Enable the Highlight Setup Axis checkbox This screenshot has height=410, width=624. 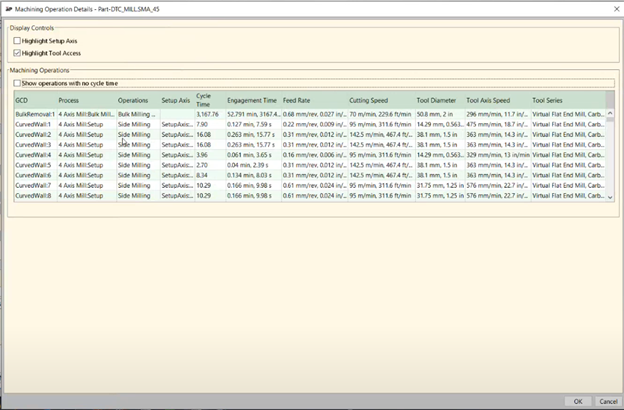pyautogui.click(x=18, y=40)
